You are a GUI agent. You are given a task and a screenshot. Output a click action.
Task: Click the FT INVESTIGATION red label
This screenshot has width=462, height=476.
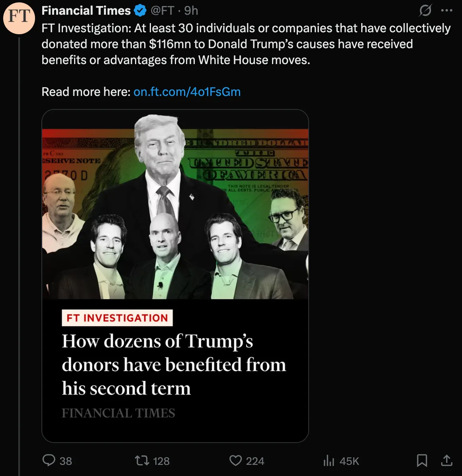click(x=117, y=318)
